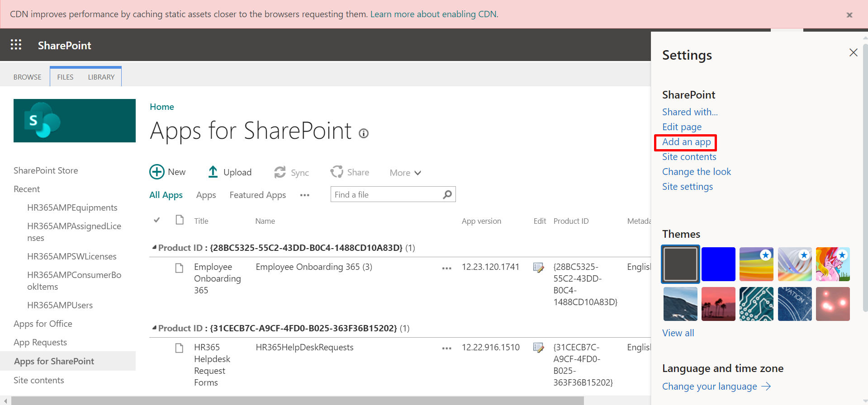Click the Share icon

337,172
